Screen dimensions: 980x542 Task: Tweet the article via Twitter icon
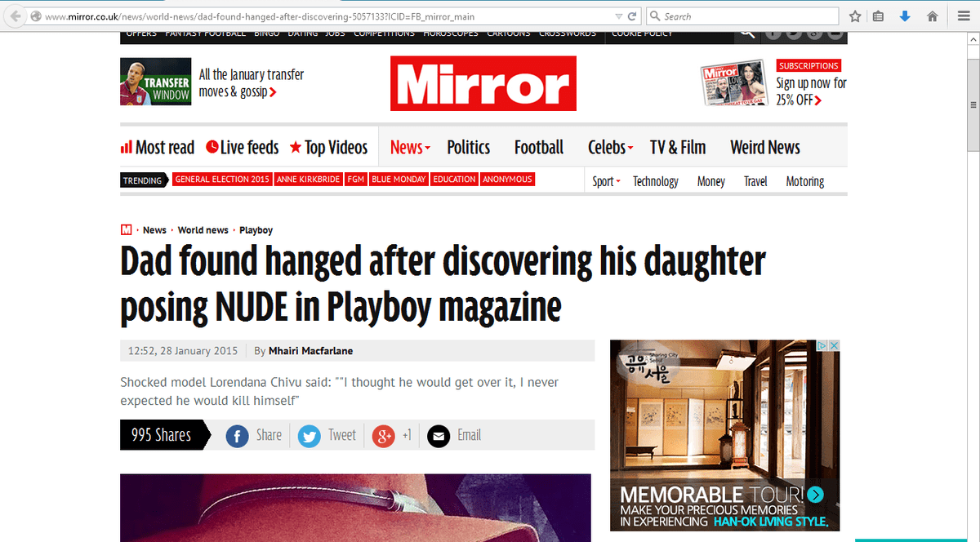(x=310, y=437)
